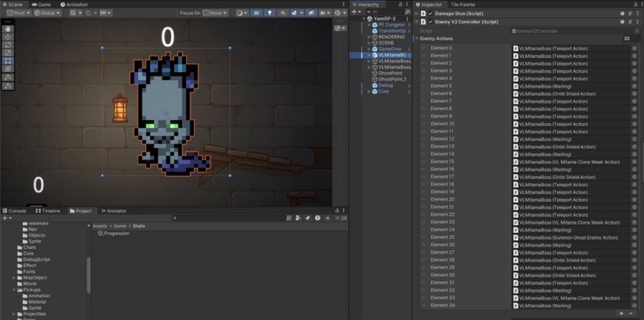Screen dimensions: 644x320
Task: Open Damage Stun help reference icon
Action: click(x=623, y=13)
